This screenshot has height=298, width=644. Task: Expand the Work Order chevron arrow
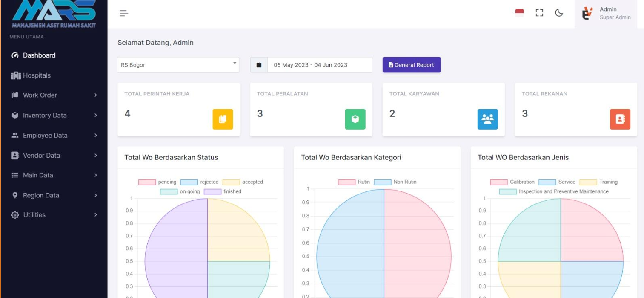96,95
